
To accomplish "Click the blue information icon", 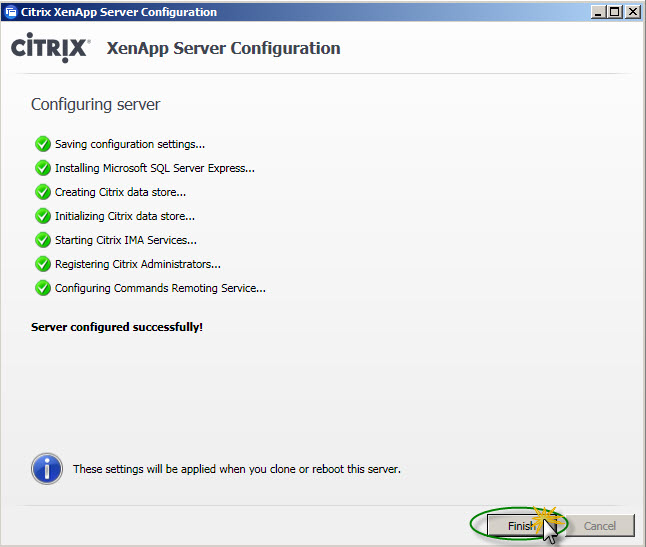I will 47,469.
